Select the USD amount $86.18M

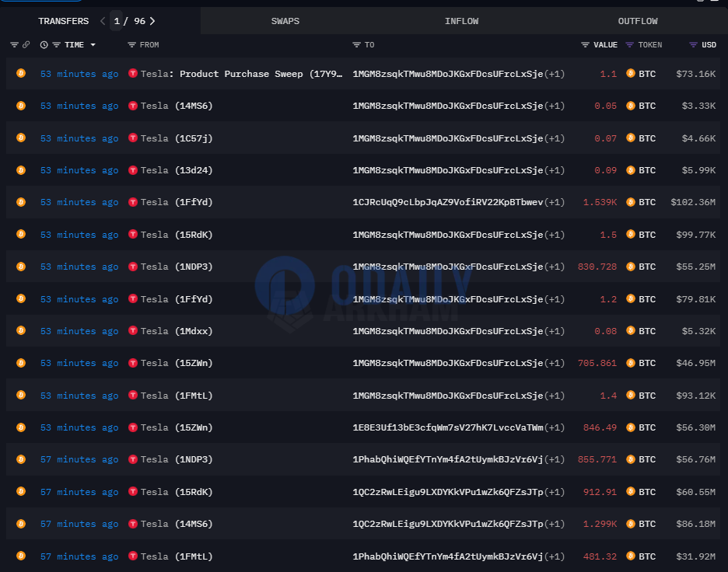point(695,525)
